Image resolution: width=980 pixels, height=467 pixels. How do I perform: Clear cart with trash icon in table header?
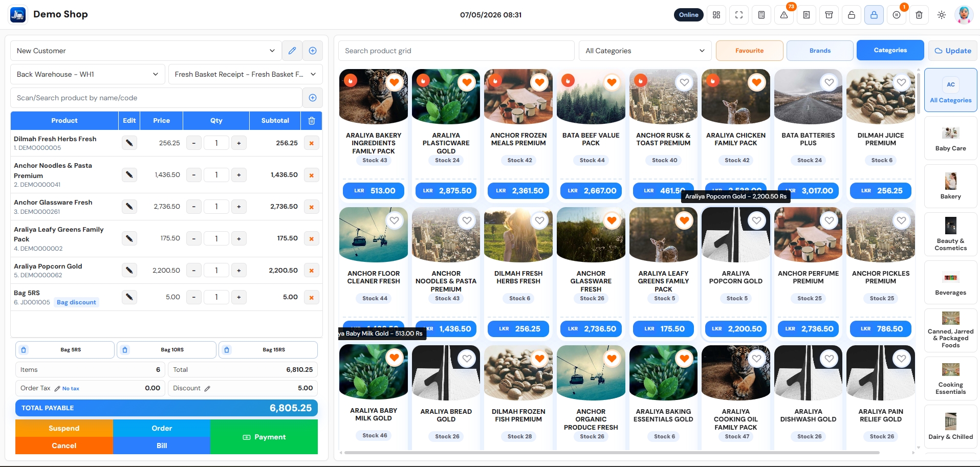click(312, 121)
